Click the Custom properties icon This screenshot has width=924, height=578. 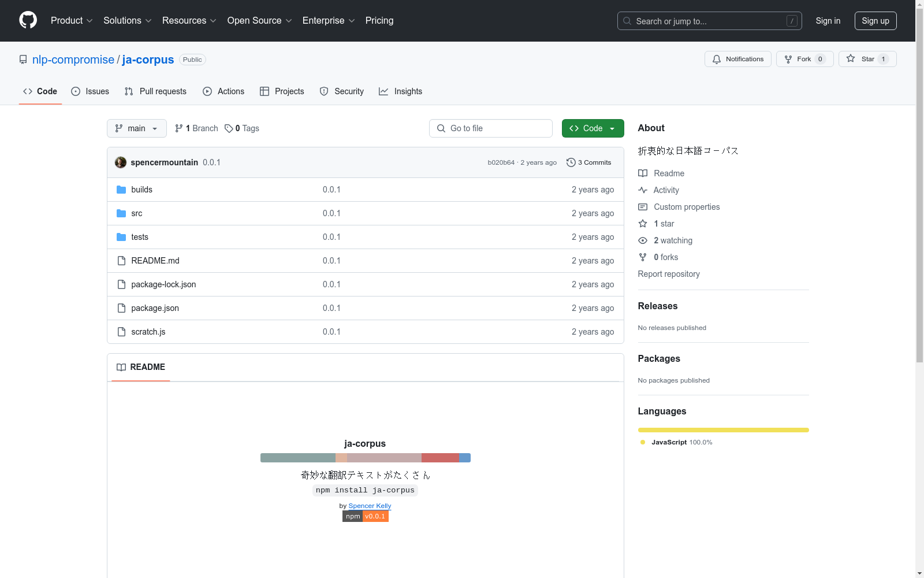[x=643, y=207]
